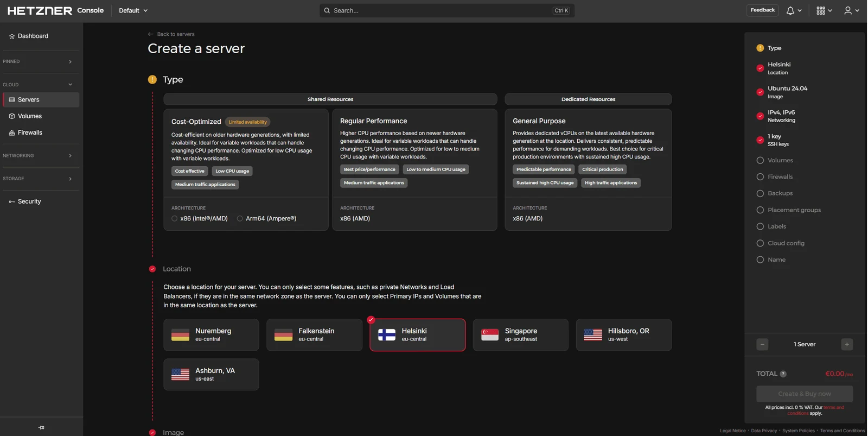This screenshot has height=436, width=868.
Task: Click the Ashburn US flag icon
Action: click(180, 375)
